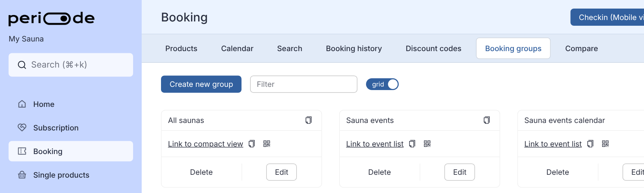Copy the All saunas group name
Image resolution: width=644 pixels, height=193 pixels.
(308, 120)
